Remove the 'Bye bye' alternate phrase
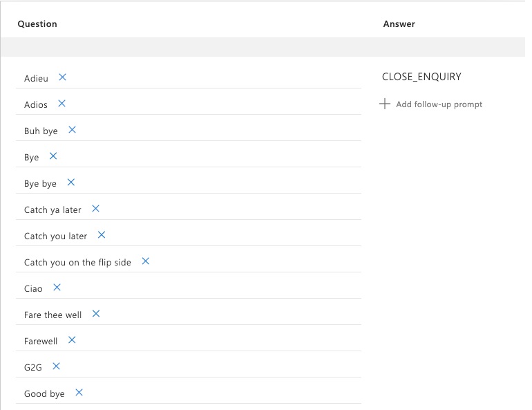 70,183
